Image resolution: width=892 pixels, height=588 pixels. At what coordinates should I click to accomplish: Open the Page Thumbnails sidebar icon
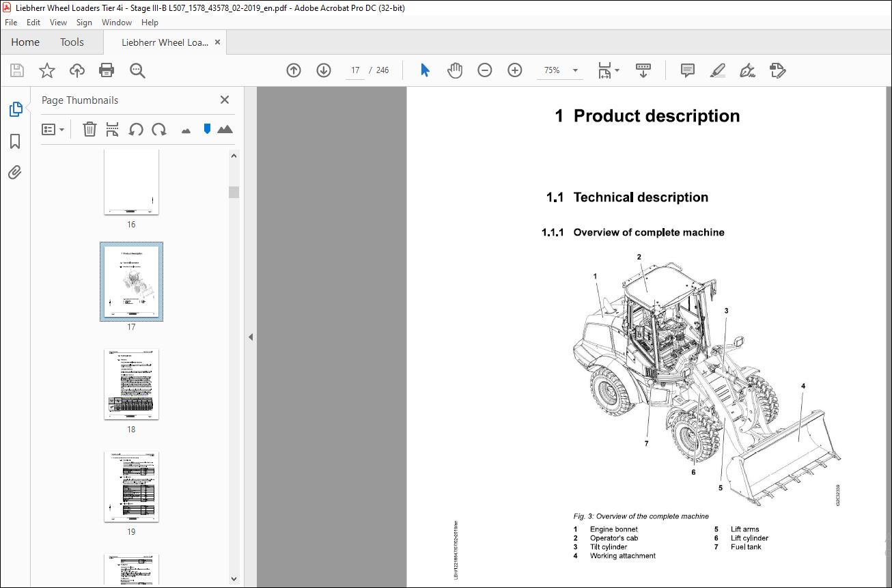click(x=15, y=109)
